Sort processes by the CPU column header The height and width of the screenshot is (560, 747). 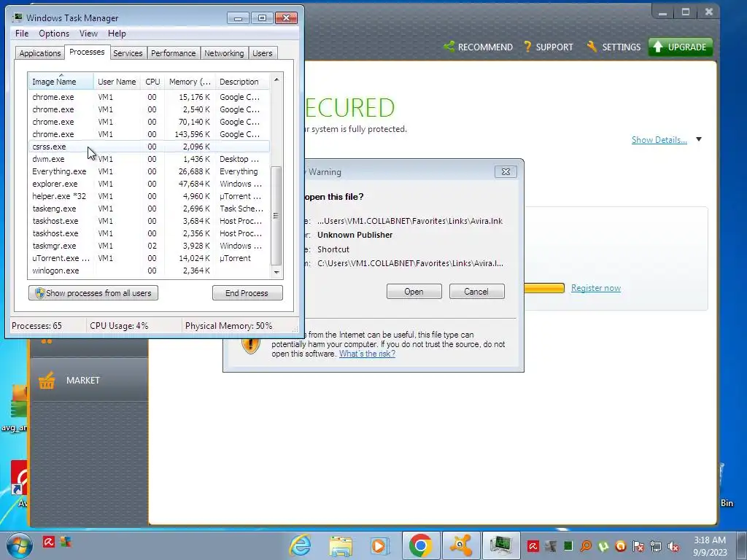(x=152, y=82)
